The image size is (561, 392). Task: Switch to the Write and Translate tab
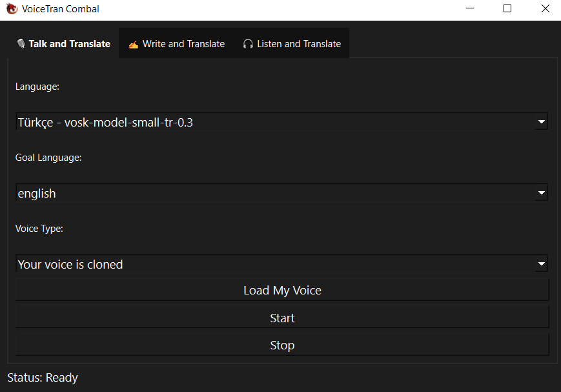pyautogui.click(x=176, y=44)
